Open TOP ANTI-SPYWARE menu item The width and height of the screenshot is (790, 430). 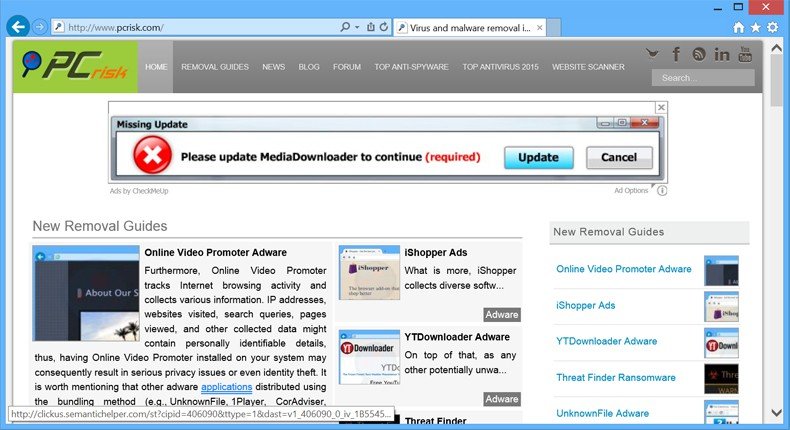point(411,67)
